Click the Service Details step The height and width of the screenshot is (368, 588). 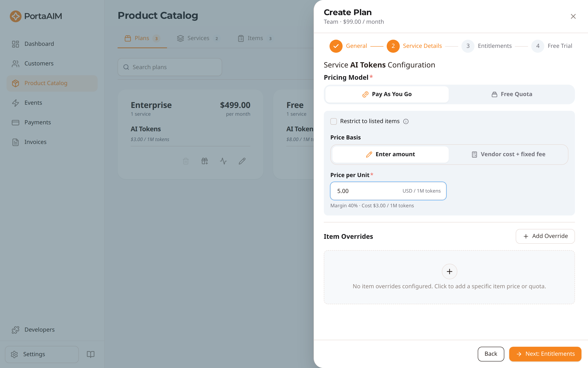[x=414, y=46]
